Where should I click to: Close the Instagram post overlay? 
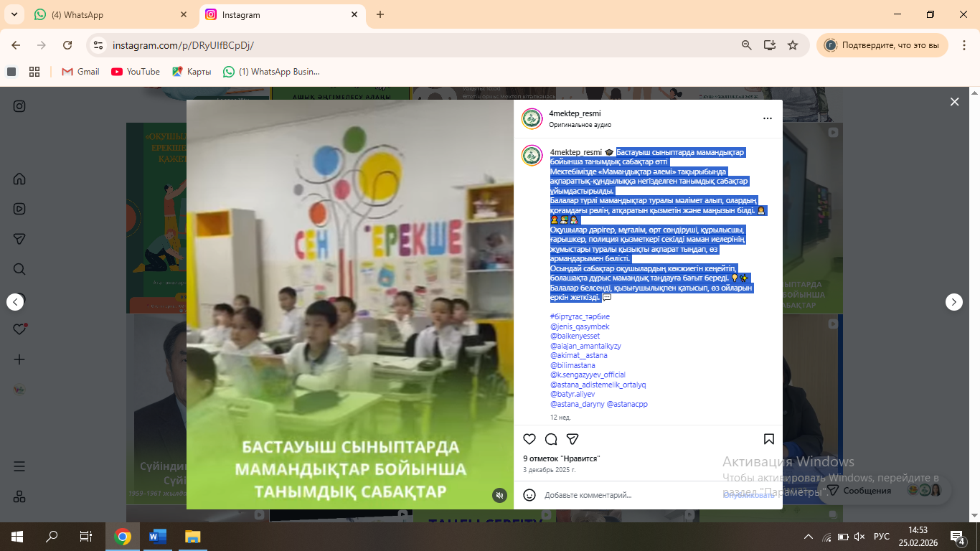[954, 102]
